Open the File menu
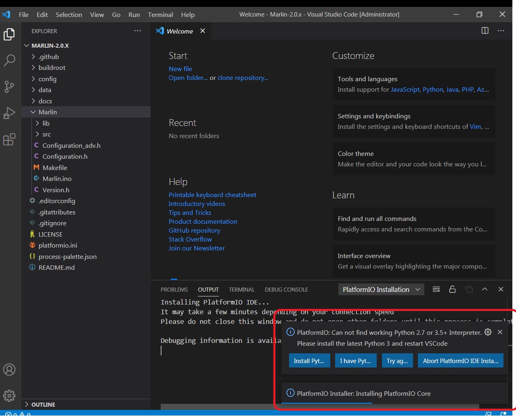The height and width of the screenshot is (420, 516). (24, 15)
